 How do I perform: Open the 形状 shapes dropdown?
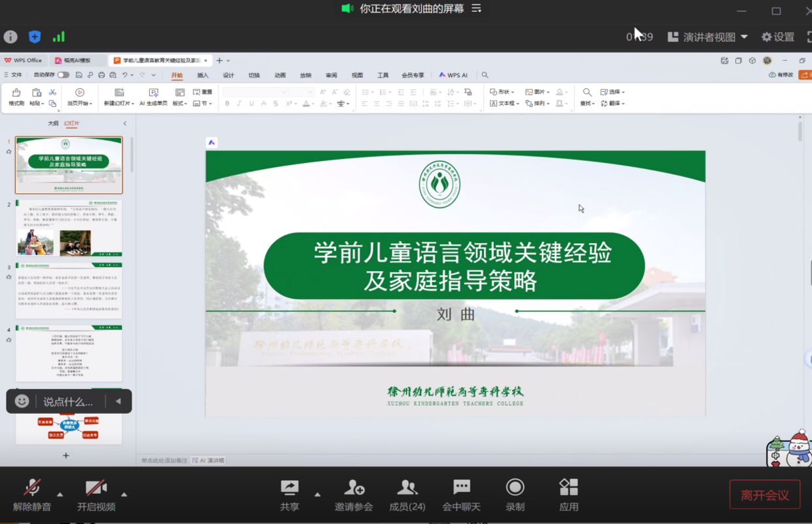click(503, 92)
